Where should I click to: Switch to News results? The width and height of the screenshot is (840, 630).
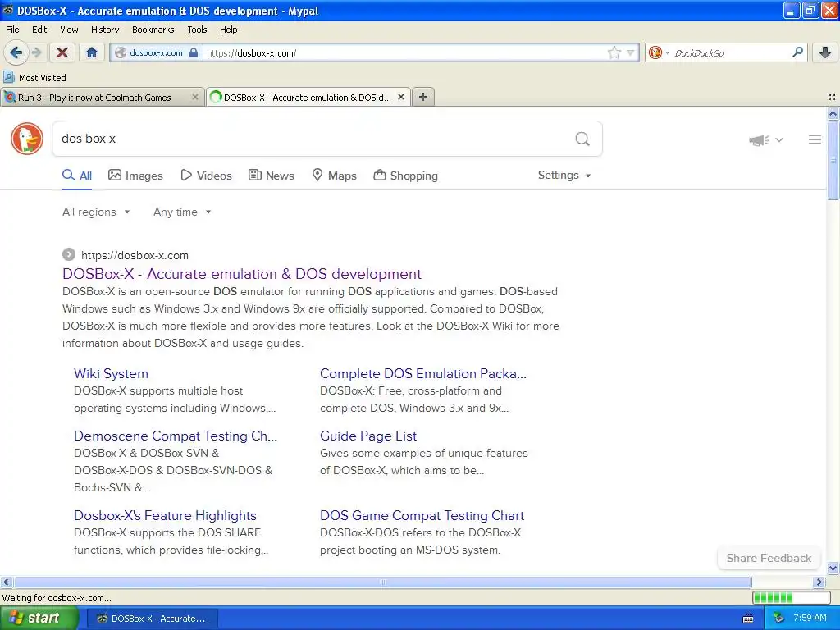(271, 176)
